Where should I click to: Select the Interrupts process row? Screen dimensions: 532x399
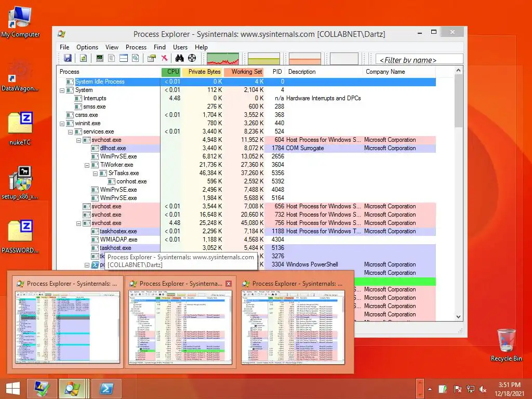coord(246,98)
